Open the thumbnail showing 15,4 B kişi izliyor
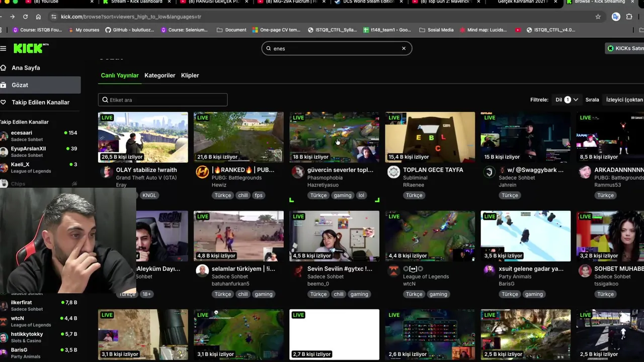Screen dimensions: 644x362 (430, 137)
